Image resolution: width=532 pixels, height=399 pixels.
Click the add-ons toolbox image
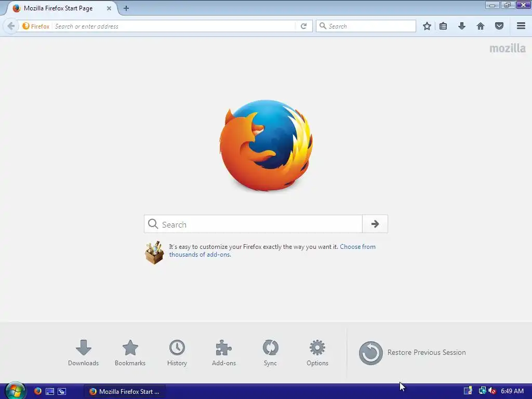pyautogui.click(x=154, y=252)
